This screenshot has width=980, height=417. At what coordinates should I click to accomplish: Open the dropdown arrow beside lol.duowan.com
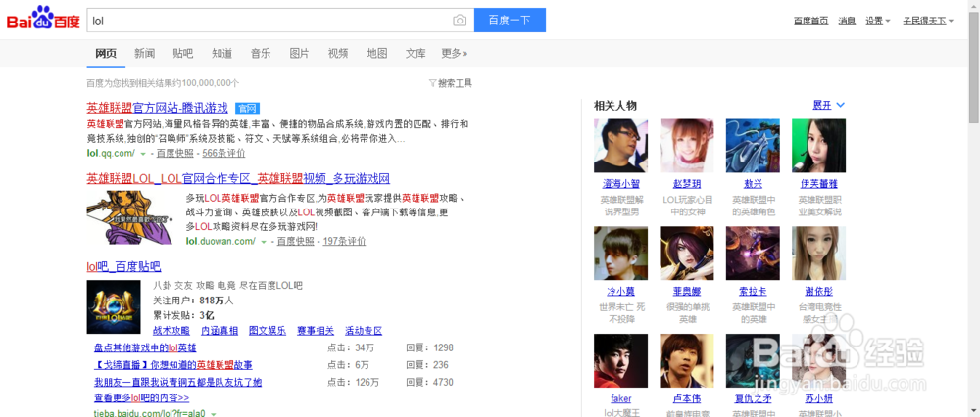264,241
